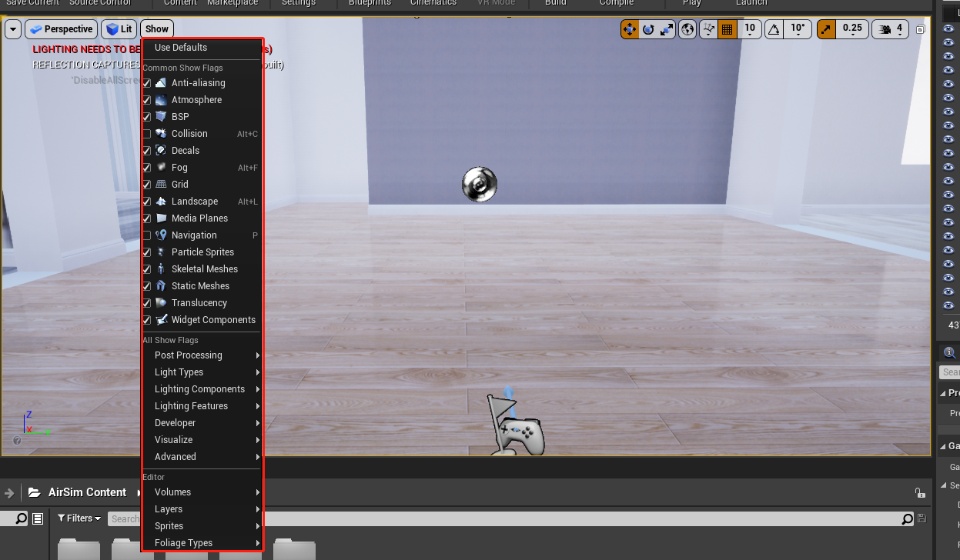Toggle sources panel list view icon

click(x=38, y=518)
